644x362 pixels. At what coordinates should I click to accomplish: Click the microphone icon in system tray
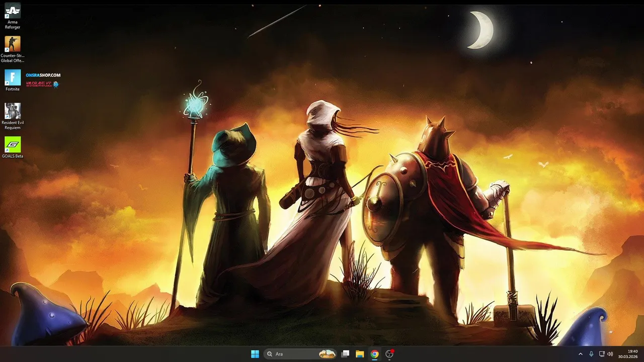tap(591, 354)
